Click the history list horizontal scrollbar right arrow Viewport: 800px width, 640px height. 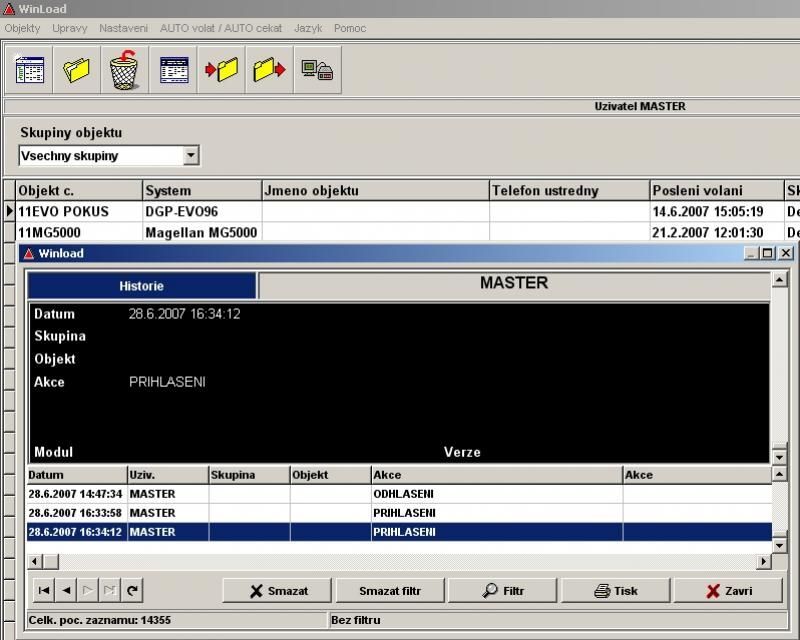[764, 562]
